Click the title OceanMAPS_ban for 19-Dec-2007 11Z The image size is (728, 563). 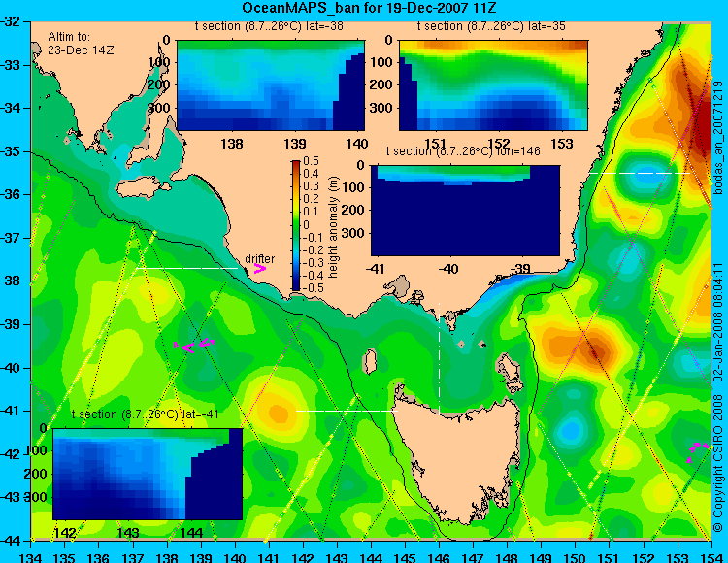click(x=370, y=8)
